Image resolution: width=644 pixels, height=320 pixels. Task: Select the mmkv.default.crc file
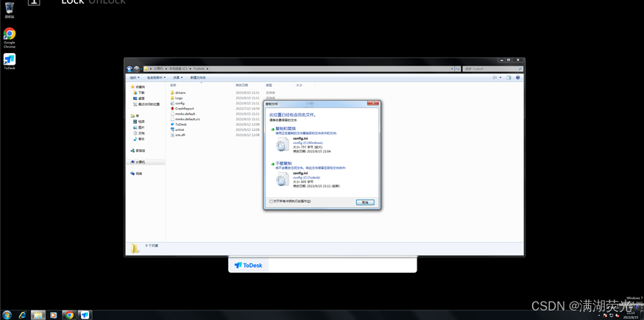(x=185, y=119)
